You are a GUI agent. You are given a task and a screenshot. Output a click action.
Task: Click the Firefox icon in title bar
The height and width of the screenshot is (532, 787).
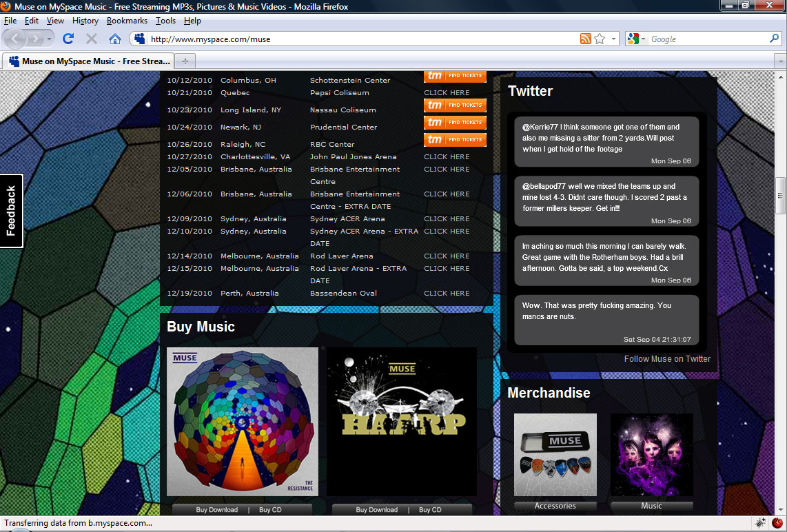click(6, 6)
